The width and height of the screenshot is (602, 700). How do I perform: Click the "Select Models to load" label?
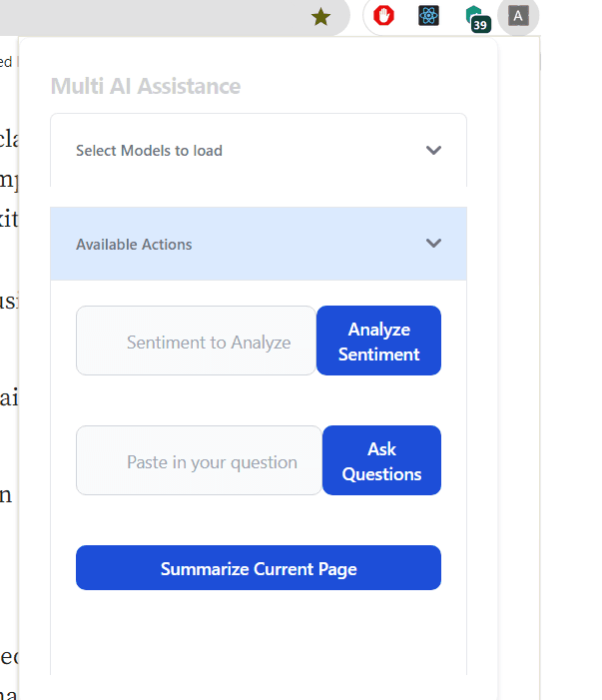[149, 151]
